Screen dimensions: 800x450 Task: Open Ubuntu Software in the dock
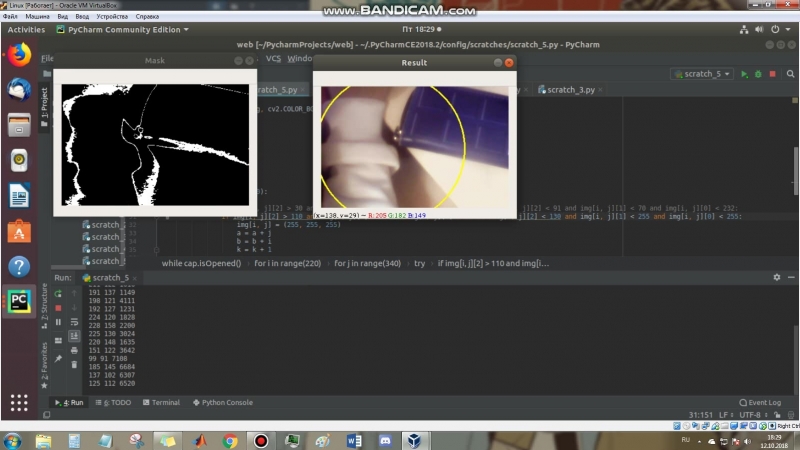[x=19, y=231]
